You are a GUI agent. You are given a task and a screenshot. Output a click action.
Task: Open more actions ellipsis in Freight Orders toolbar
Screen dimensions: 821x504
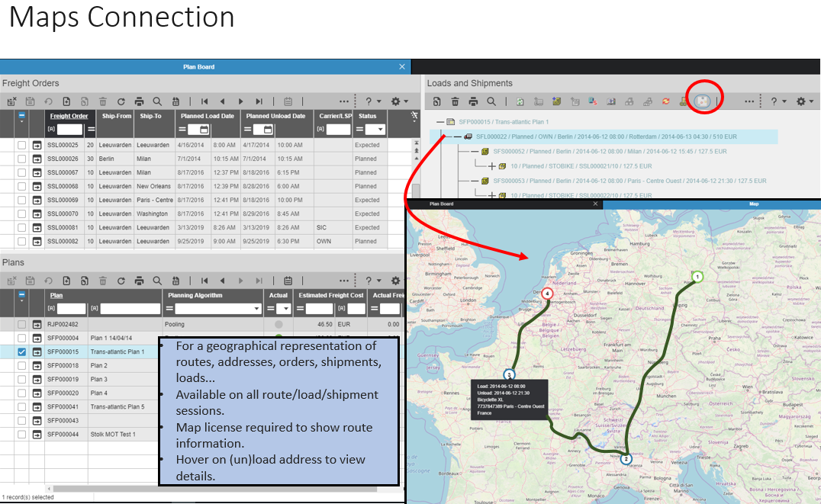tap(344, 101)
